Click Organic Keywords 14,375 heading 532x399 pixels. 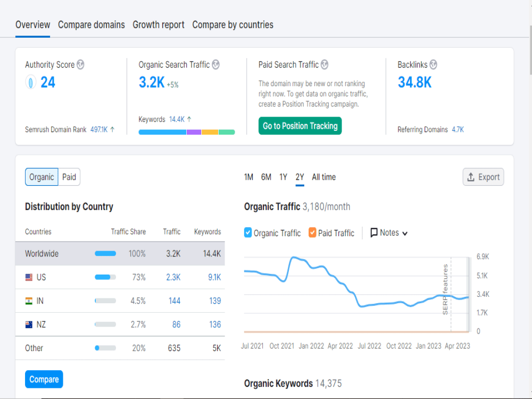click(x=293, y=384)
